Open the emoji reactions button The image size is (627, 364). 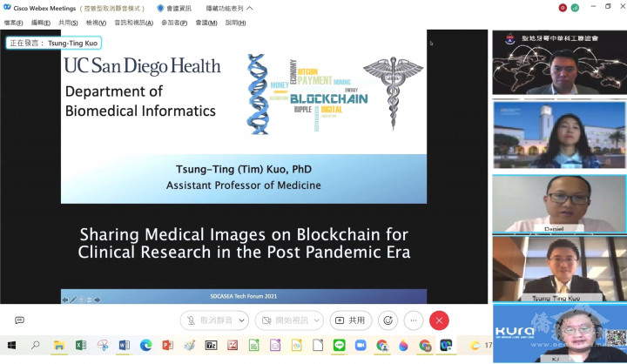point(388,320)
